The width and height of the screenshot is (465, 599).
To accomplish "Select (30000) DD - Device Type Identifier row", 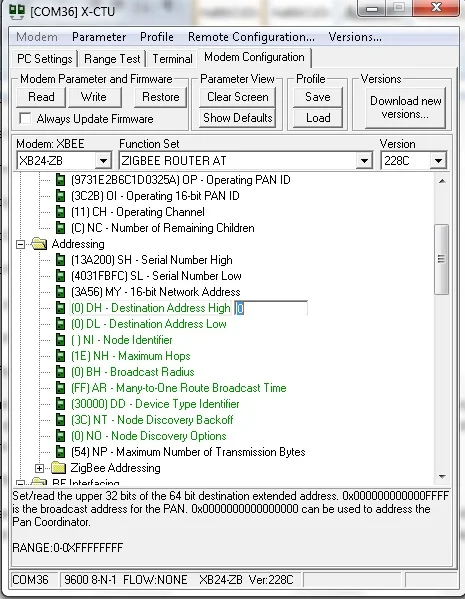I will (155, 404).
